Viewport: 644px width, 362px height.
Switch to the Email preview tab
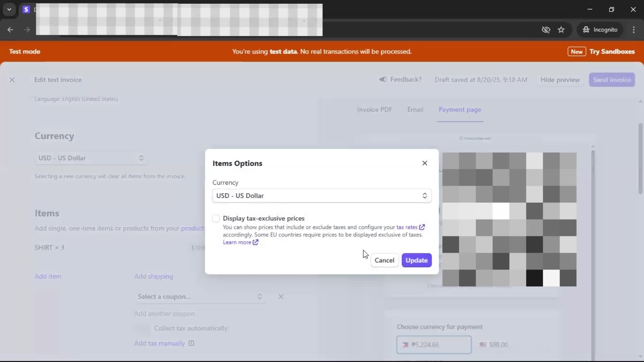point(415,110)
